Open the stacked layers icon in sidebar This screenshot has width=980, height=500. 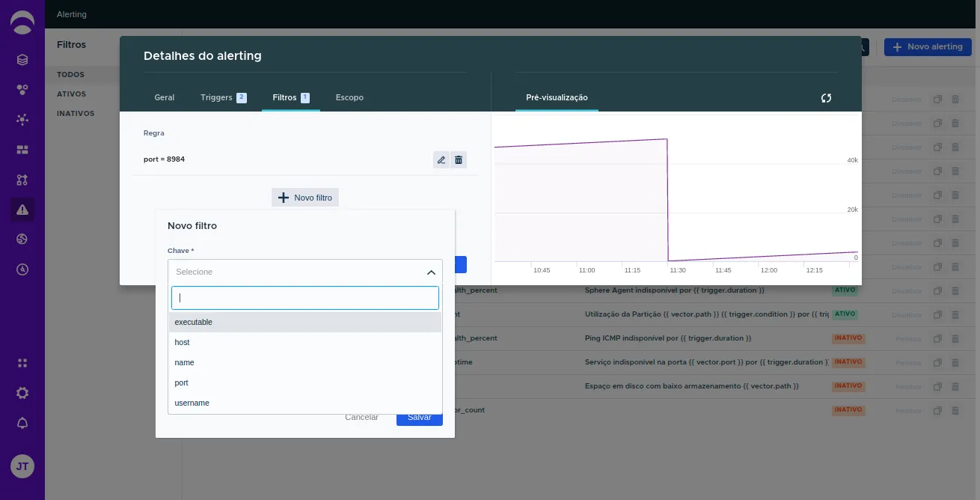[22, 60]
